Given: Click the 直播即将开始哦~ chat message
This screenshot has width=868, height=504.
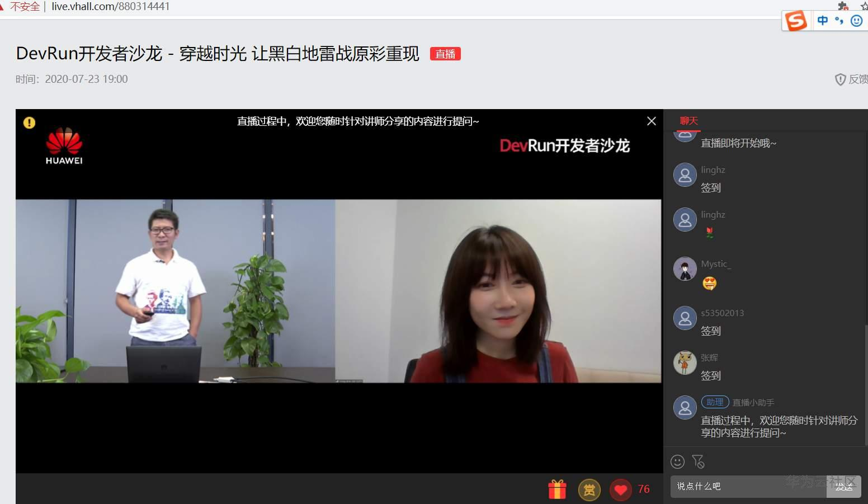Looking at the screenshot, I should (x=738, y=143).
